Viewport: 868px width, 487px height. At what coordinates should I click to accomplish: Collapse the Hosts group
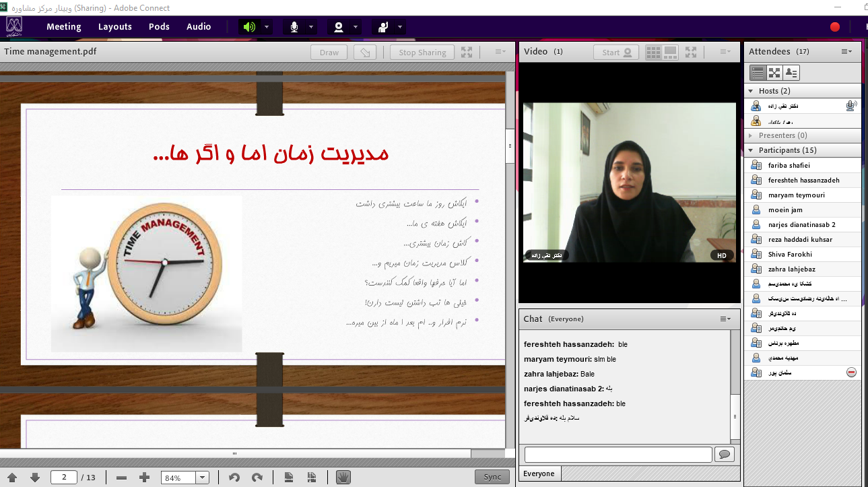(751, 91)
